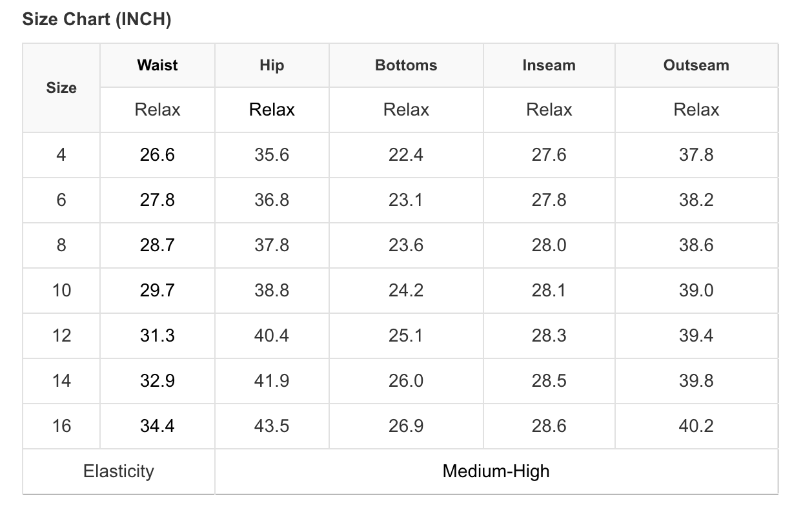Click the Hip column header

[x=272, y=65]
